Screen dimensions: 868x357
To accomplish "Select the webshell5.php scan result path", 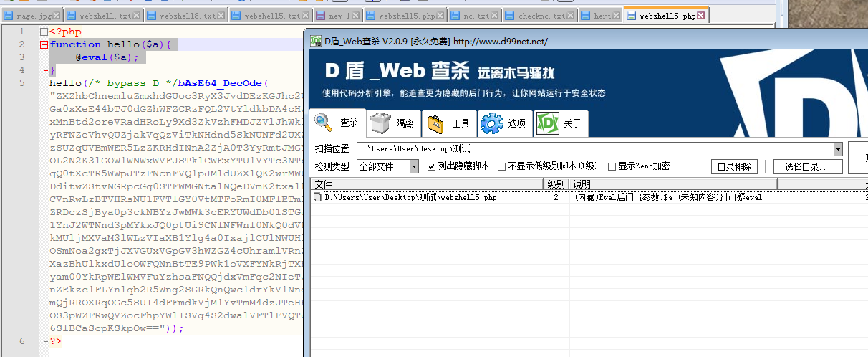I will pyautogui.click(x=410, y=196).
